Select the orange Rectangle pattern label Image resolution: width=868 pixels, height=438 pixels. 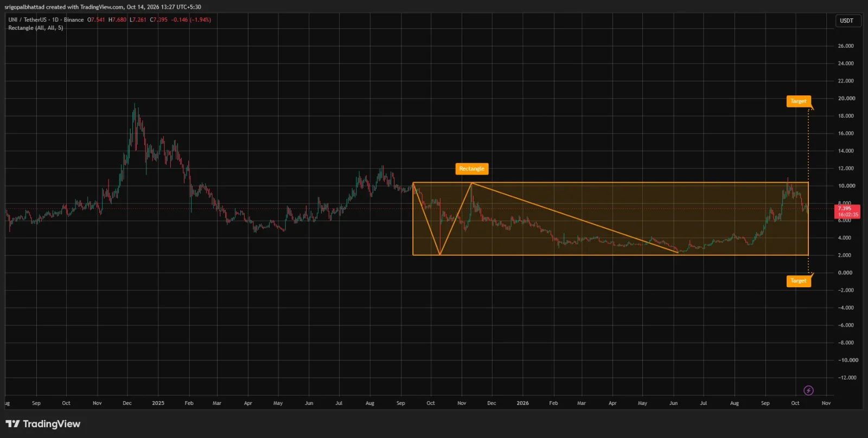pos(471,169)
